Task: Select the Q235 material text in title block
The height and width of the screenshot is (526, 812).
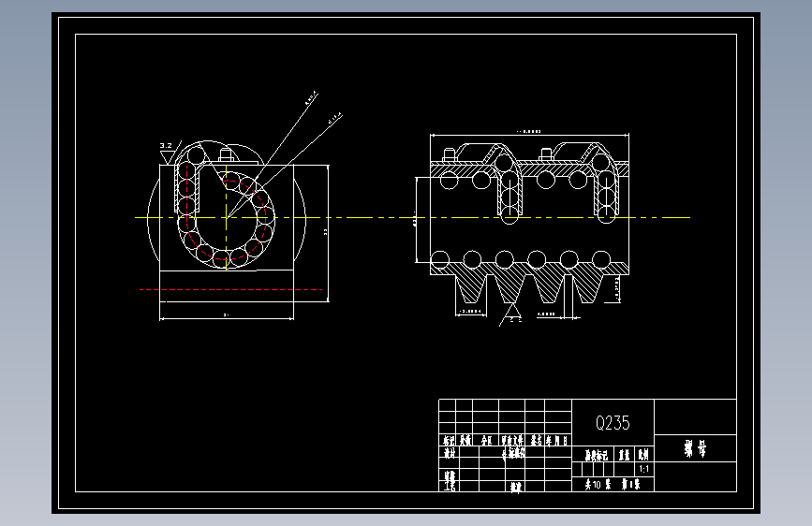Action: [x=613, y=423]
